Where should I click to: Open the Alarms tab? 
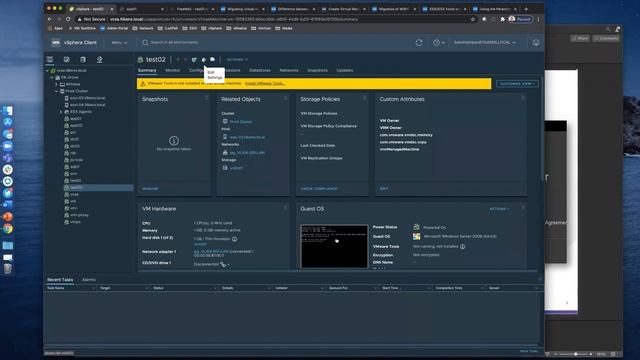(x=89, y=280)
